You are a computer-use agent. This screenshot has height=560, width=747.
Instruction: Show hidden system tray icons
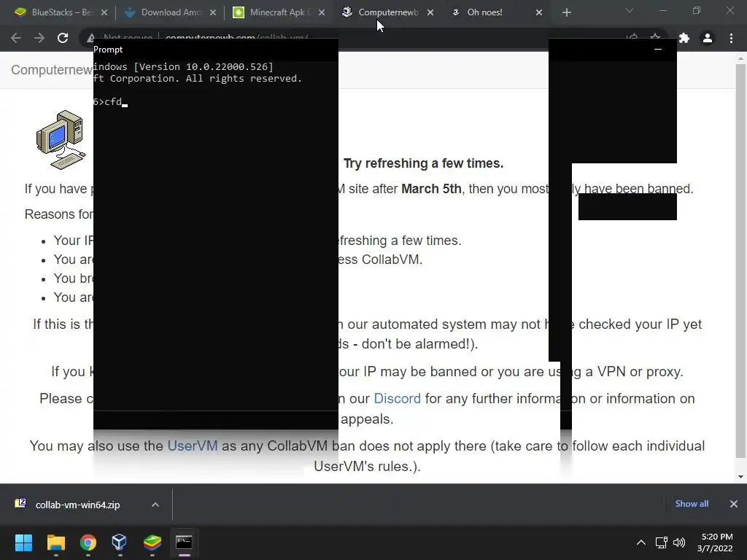[641, 542]
